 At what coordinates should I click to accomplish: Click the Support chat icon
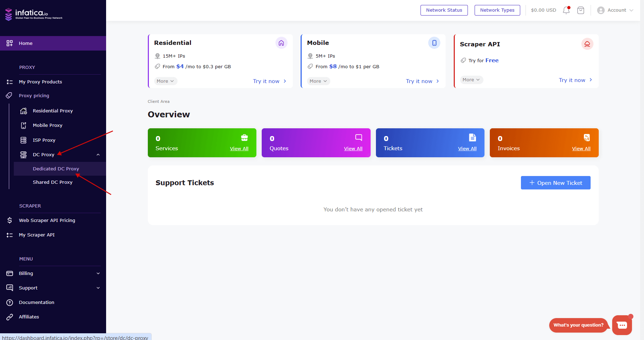coord(10,288)
